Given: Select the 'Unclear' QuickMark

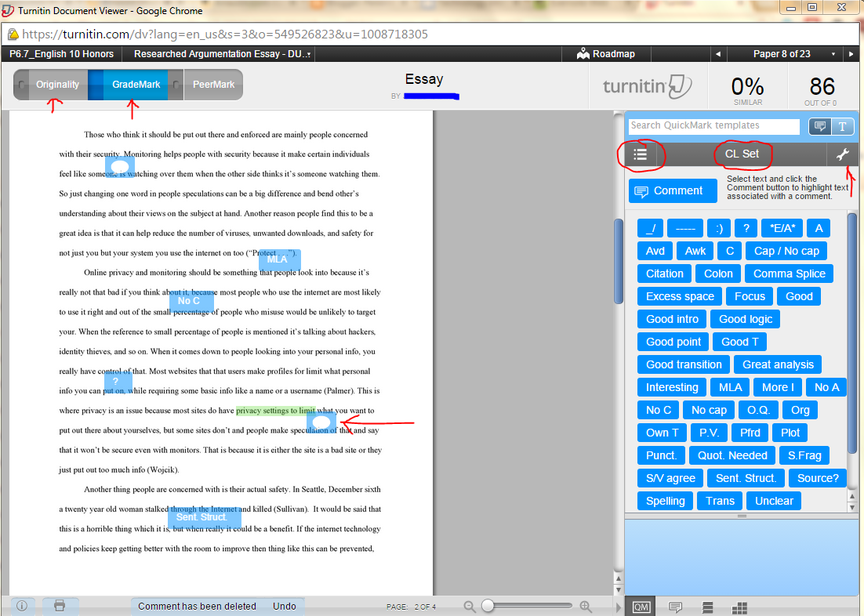Looking at the screenshot, I should tap(774, 501).
